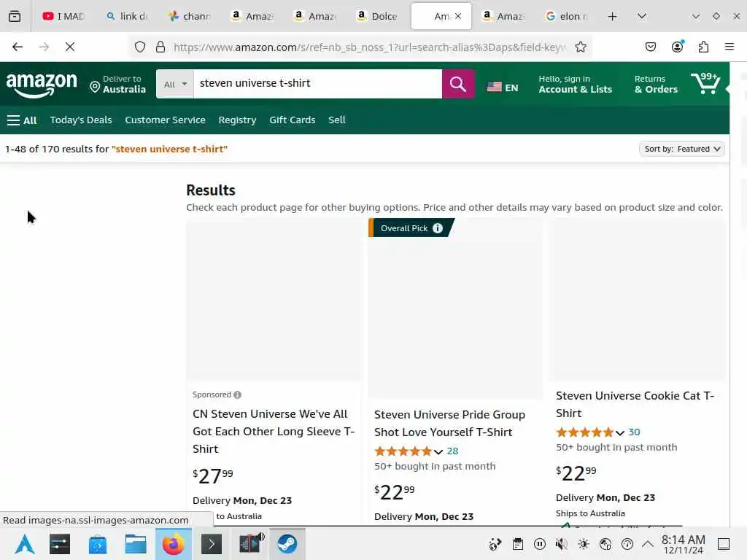Open the hamburger All menu
Image resolution: width=747 pixels, height=560 pixels.
tap(22, 120)
